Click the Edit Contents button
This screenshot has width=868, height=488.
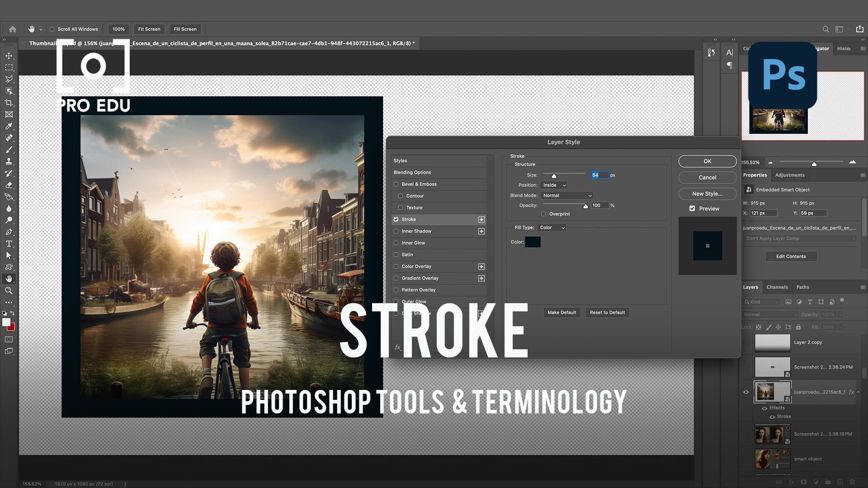click(x=791, y=256)
